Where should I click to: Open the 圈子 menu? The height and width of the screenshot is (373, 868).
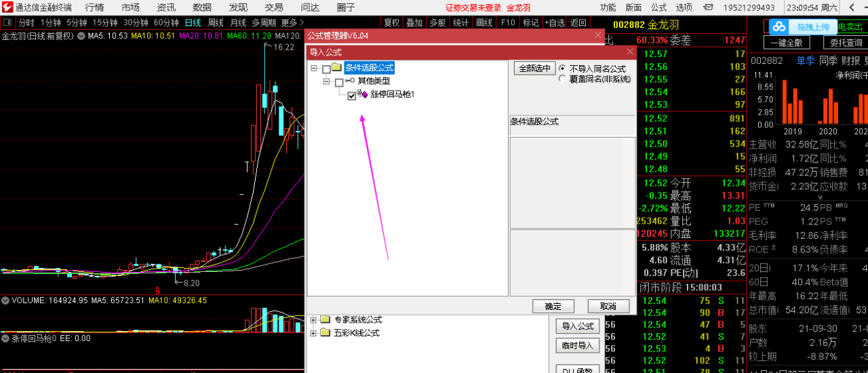tap(346, 7)
